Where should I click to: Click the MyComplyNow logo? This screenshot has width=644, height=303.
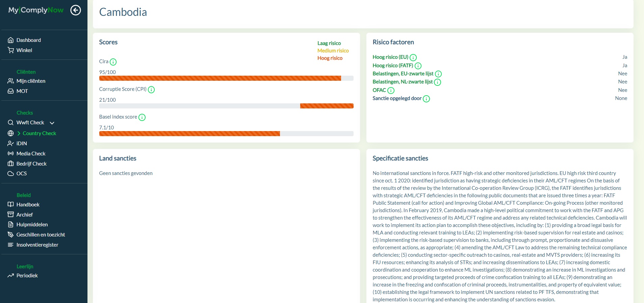click(36, 10)
